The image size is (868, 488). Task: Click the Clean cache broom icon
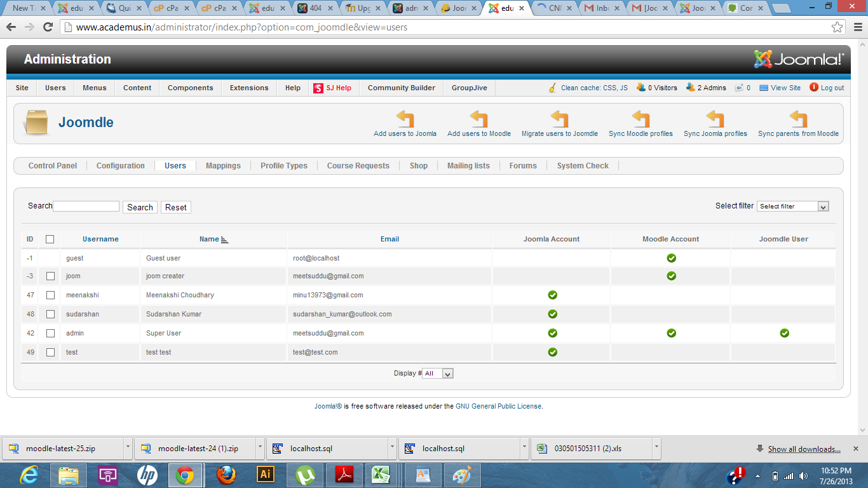click(x=553, y=88)
